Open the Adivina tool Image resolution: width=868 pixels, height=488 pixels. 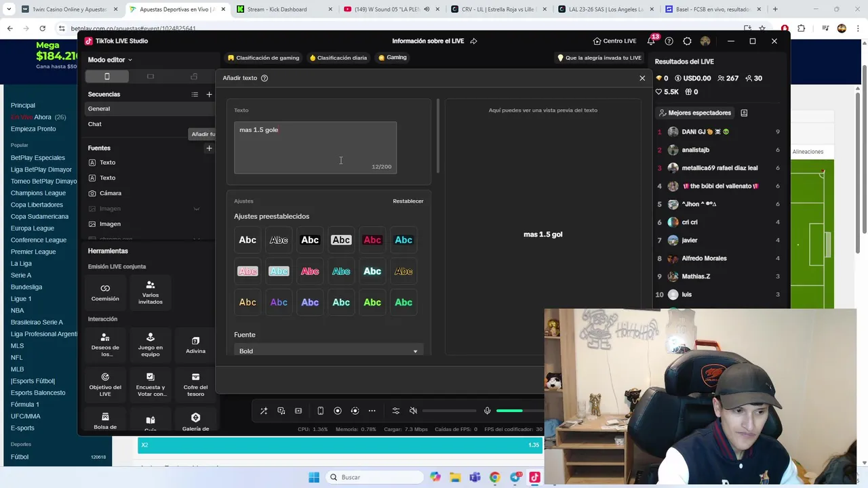point(195,345)
